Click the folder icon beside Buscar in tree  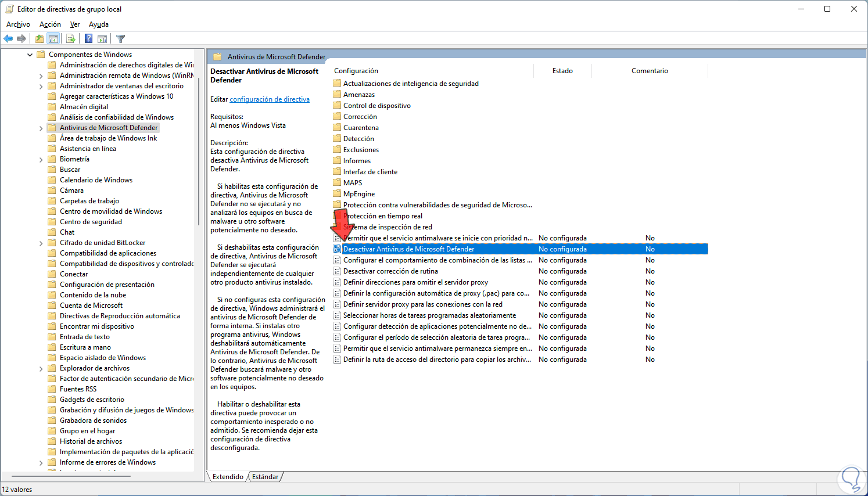point(52,170)
